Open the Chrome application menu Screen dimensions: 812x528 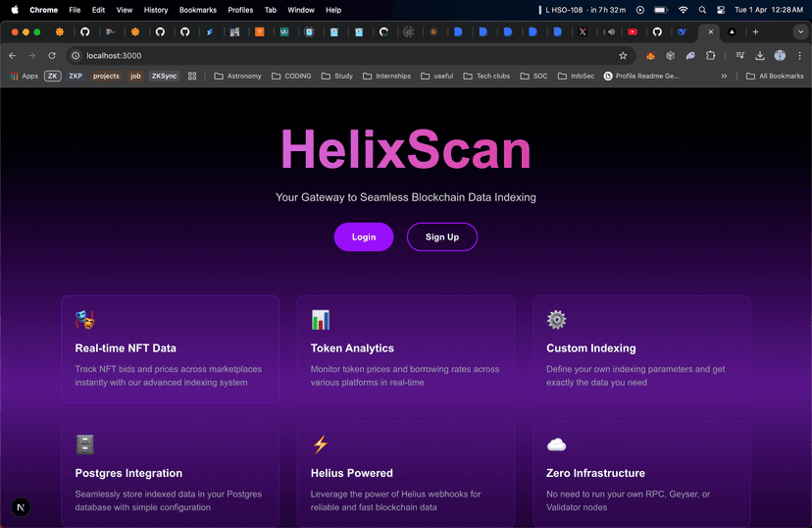point(43,10)
